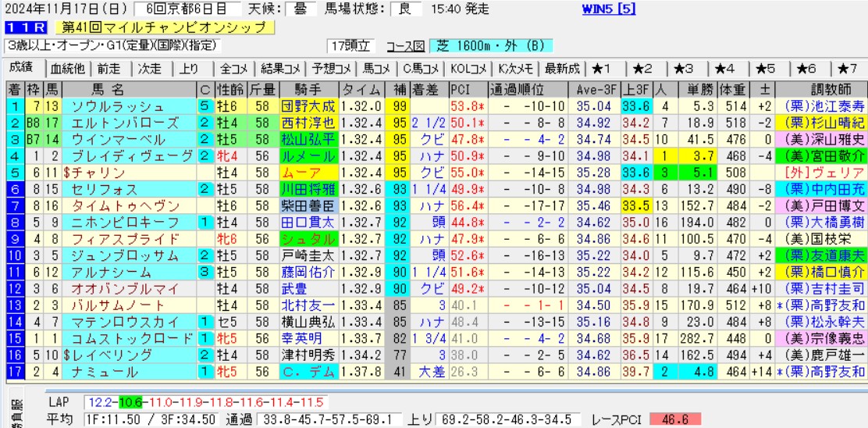Sort by the タイム column header
Image resolution: width=868 pixels, height=428 pixels.
coord(361,88)
